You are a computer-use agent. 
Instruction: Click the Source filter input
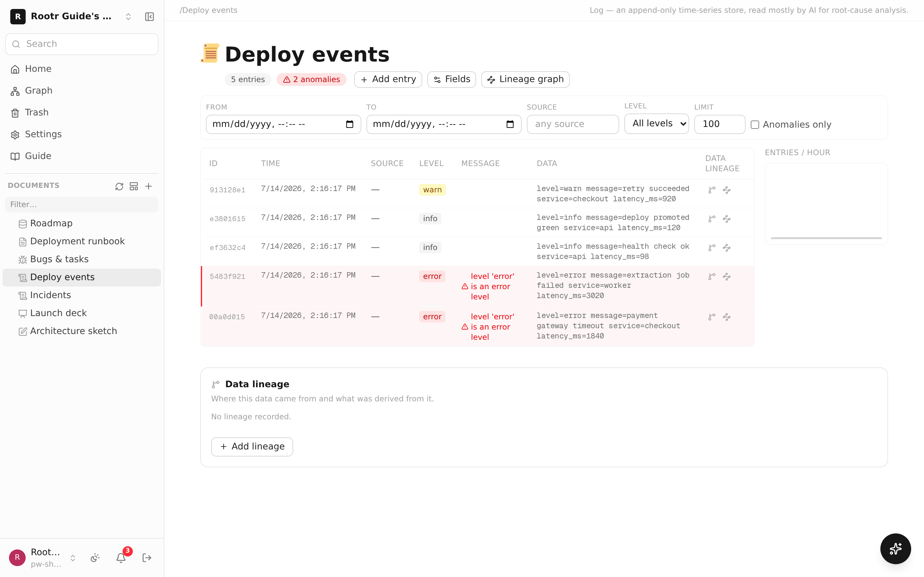coord(573,124)
